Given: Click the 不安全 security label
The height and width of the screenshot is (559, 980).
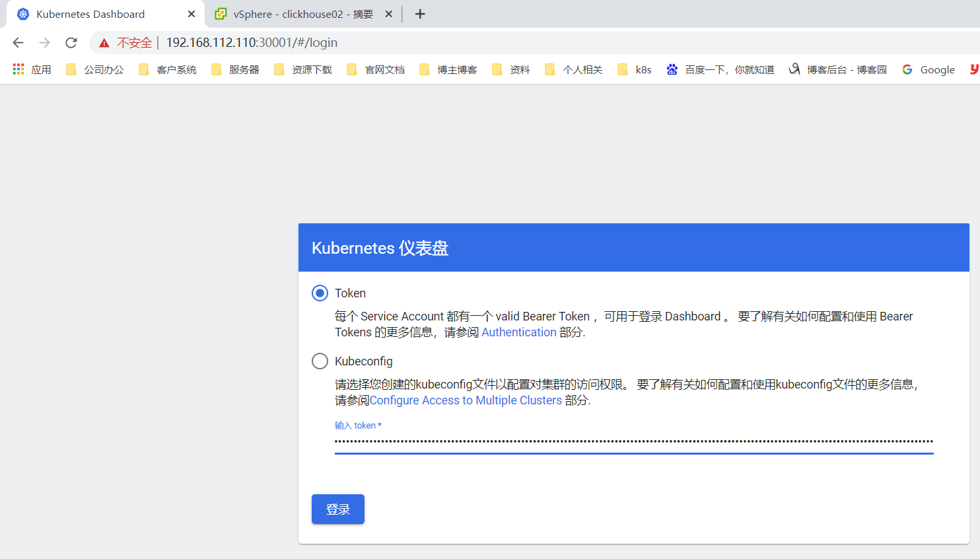Looking at the screenshot, I should point(135,43).
